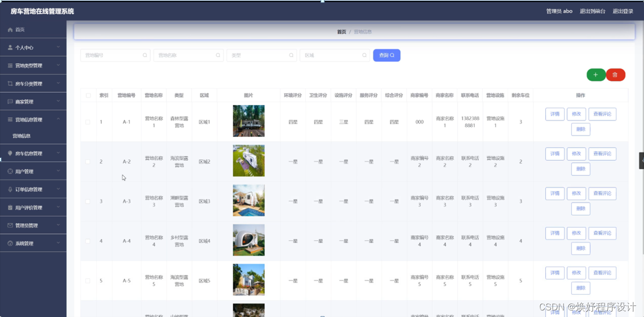Tick the checkbox for row A-5
This screenshot has height=317, width=644.
click(88, 281)
